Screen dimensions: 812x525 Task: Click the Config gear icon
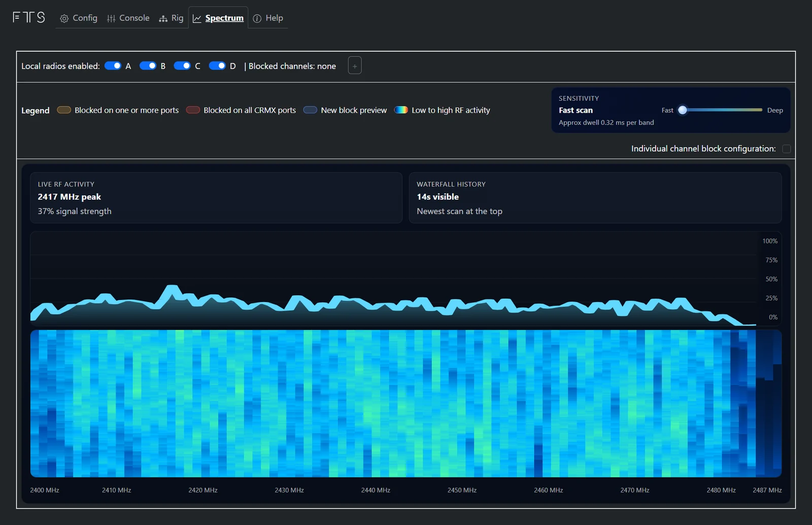point(64,18)
